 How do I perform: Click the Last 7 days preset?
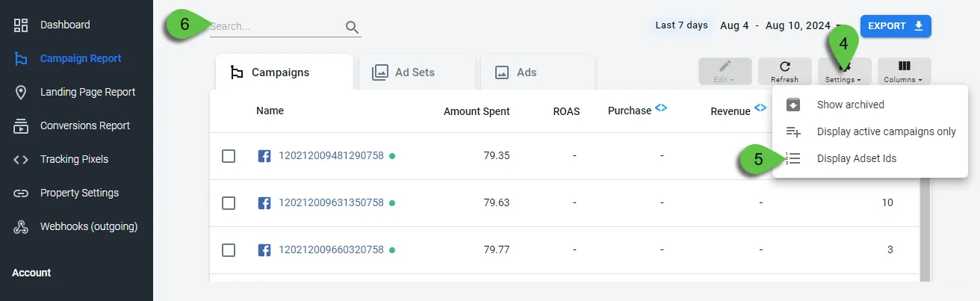pos(681,25)
